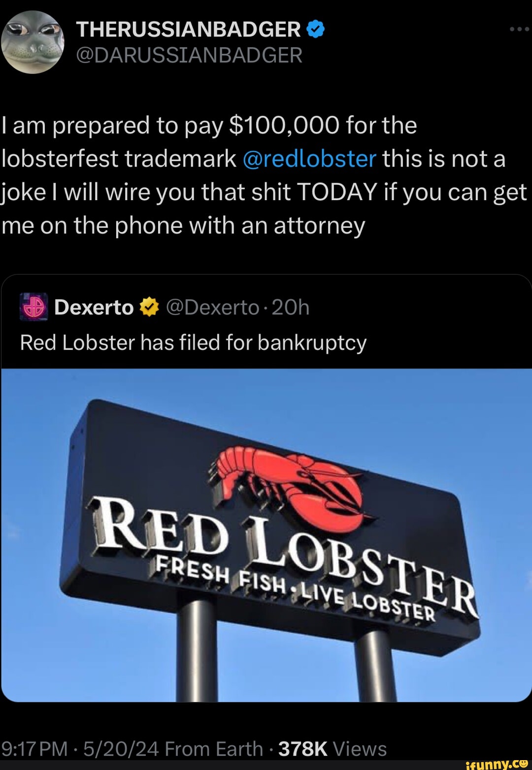Select the main tweet text about lobsterfest trademark
The width and height of the screenshot is (532, 770).
[x=265, y=175]
